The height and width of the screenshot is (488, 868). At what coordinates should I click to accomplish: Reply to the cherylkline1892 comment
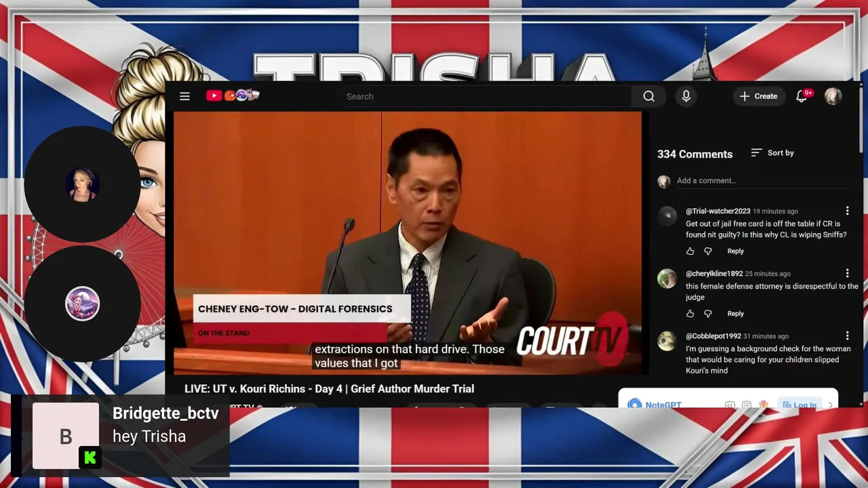point(736,314)
